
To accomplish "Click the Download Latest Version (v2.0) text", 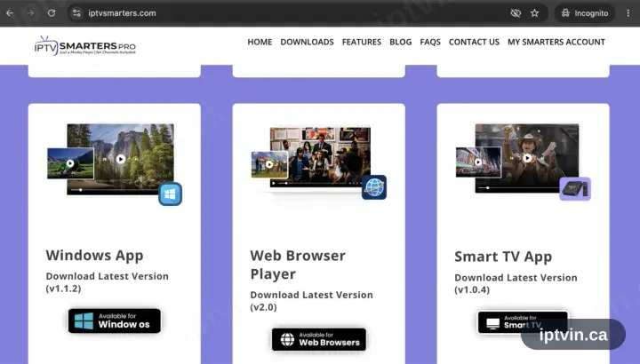I will (x=311, y=301).
